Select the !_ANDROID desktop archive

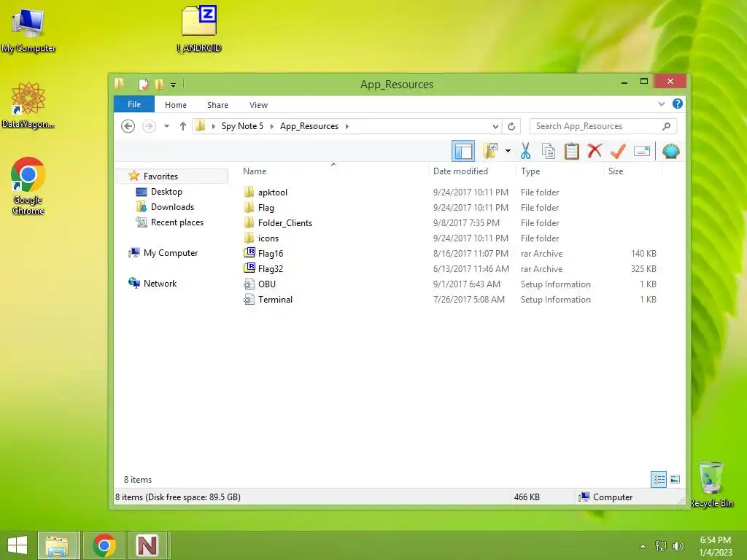(199, 29)
